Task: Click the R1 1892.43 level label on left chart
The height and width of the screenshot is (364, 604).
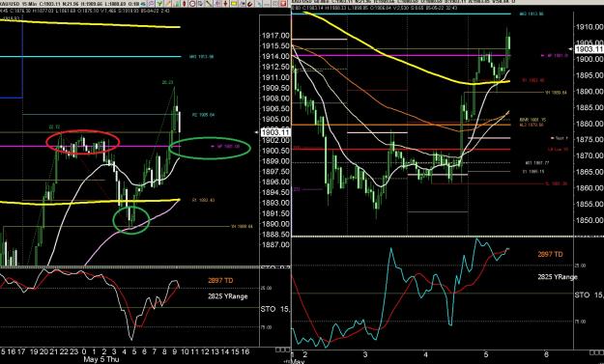Action: (204, 200)
